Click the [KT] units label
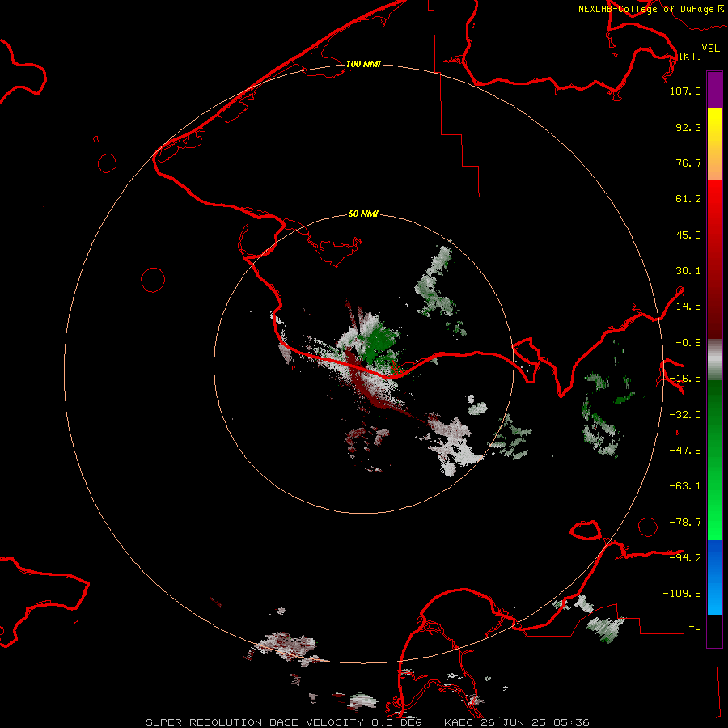 point(690,56)
